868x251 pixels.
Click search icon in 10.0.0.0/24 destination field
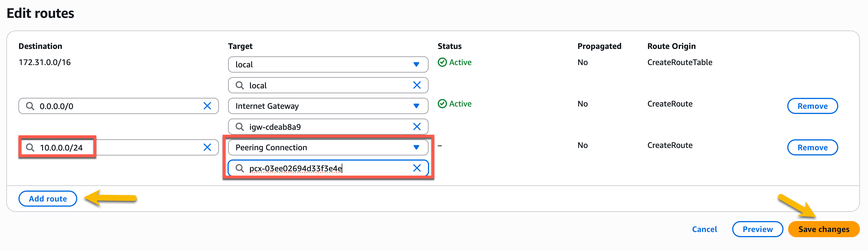pyautogui.click(x=30, y=147)
